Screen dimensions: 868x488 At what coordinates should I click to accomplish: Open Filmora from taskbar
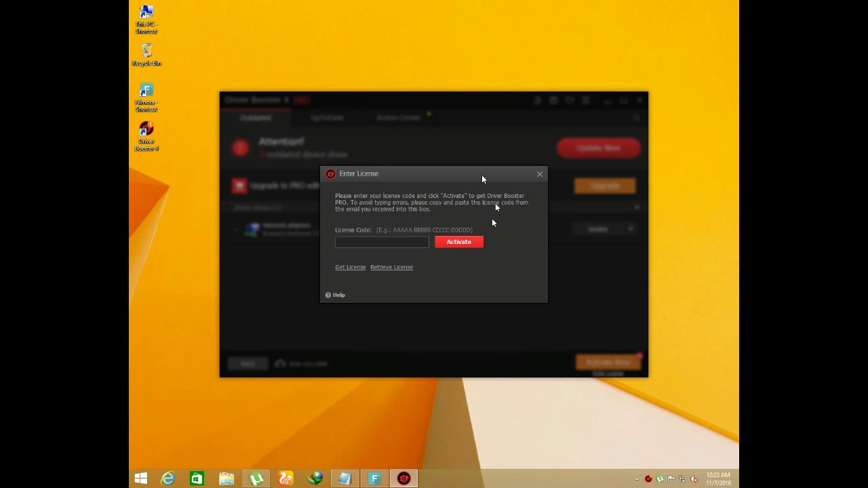pyautogui.click(x=374, y=479)
